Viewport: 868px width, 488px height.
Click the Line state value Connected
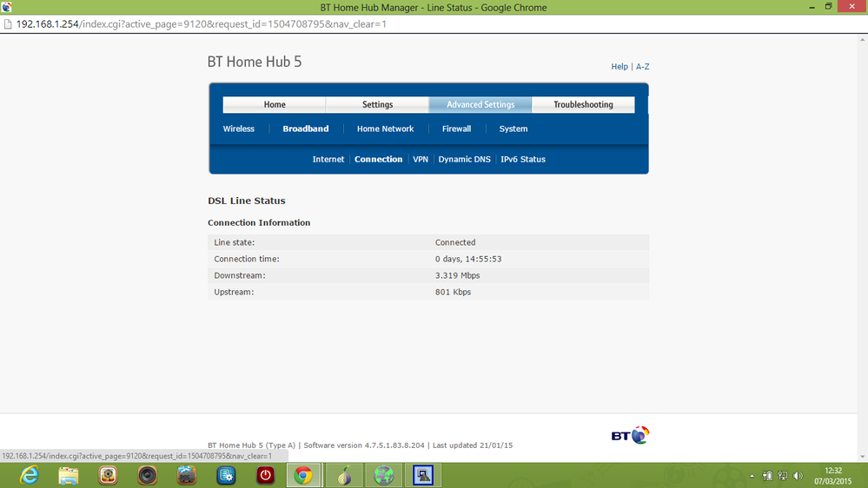pyautogui.click(x=455, y=242)
